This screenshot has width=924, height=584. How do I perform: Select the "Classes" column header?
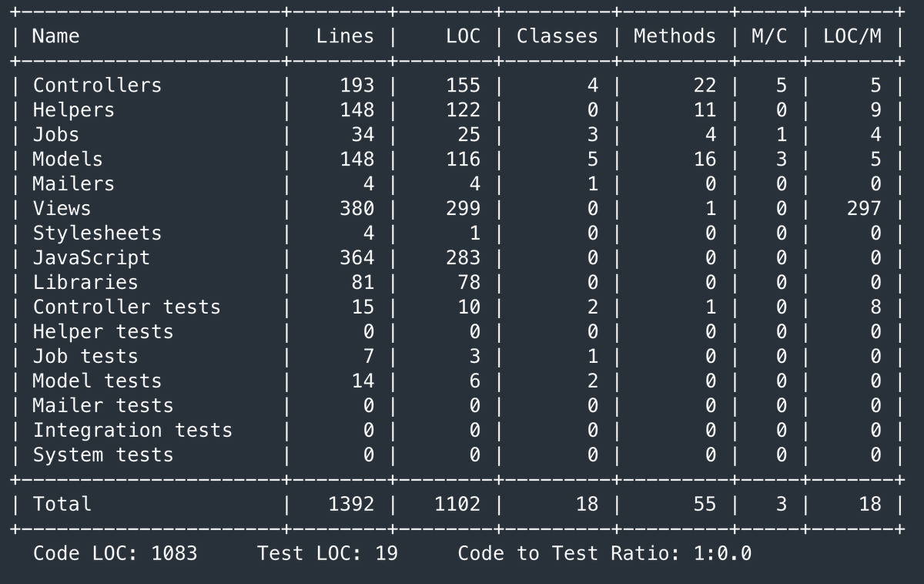point(557,36)
